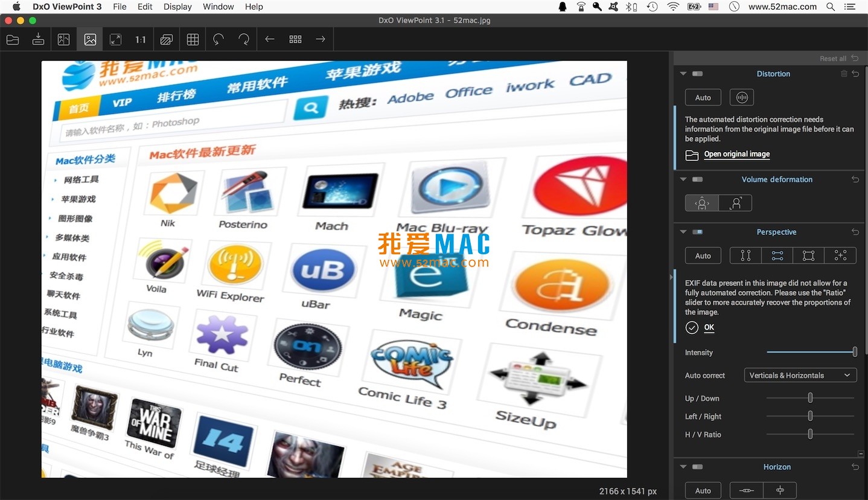
Task: Open the Apple menu
Action: point(16,7)
